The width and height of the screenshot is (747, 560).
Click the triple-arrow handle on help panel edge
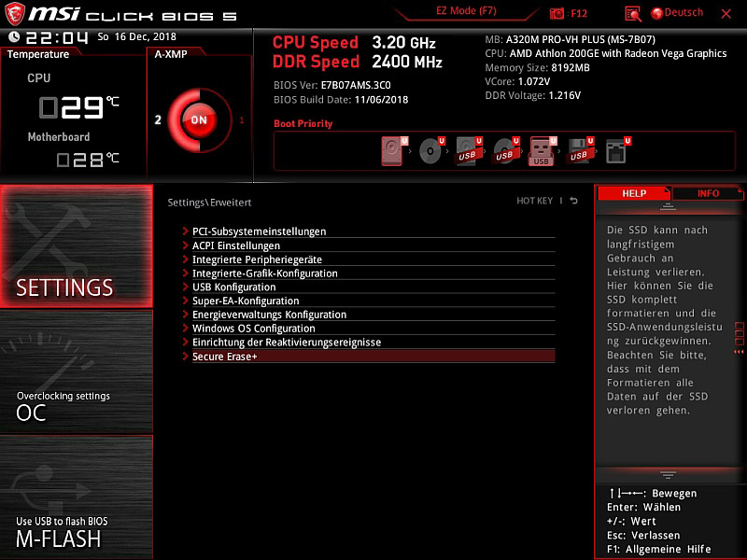739,352
